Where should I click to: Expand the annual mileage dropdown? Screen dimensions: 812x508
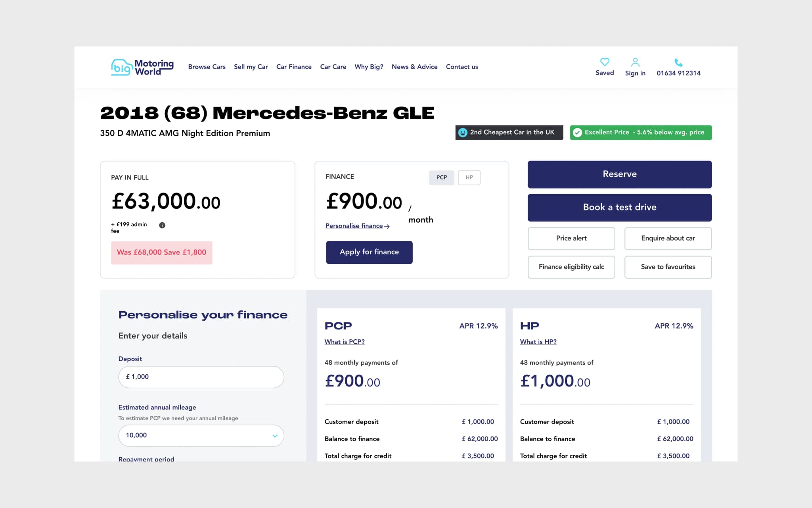[275, 436]
